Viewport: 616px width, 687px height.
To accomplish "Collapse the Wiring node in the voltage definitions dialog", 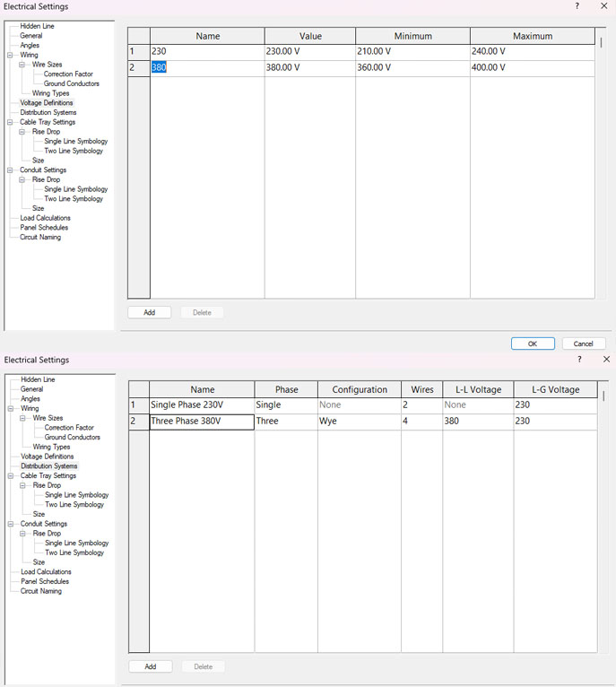I will [x=10, y=56].
